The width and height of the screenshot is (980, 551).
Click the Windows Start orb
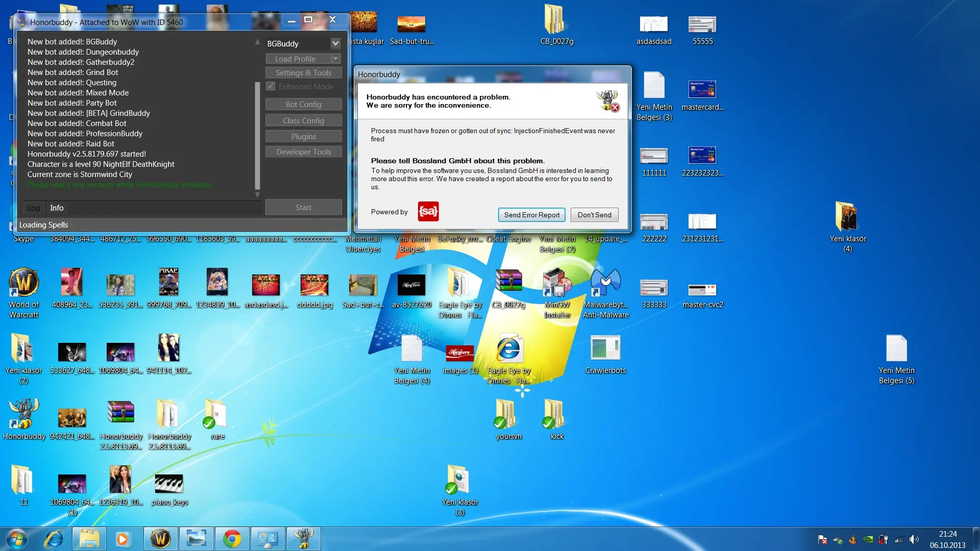[17, 539]
